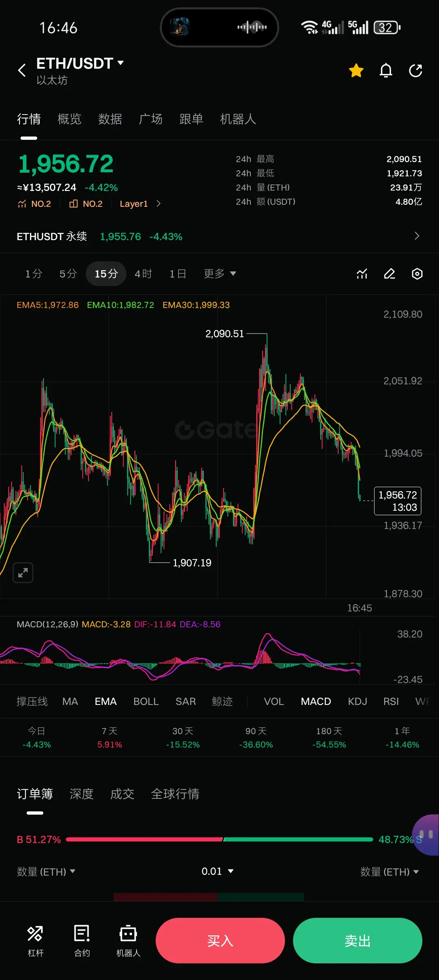Open ETHUSDT 永续 contract row arrow
Viewport: 439px width, 980px height.
click(x=417, y=236)
